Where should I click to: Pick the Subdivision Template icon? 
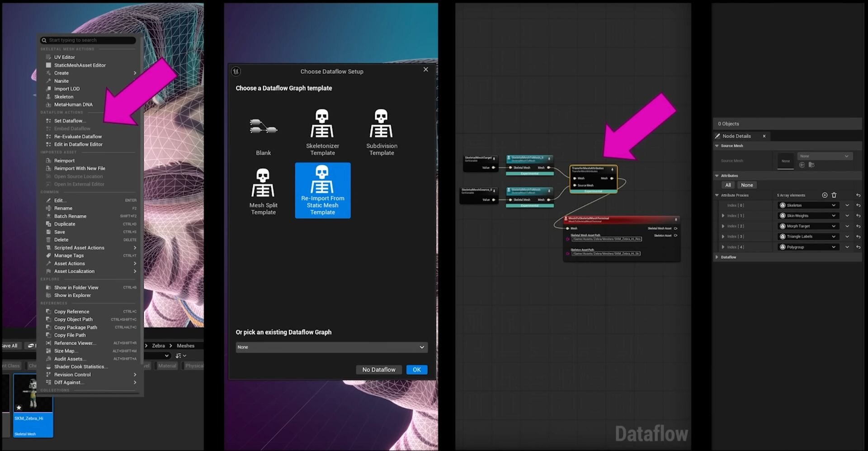coord(382,123)
